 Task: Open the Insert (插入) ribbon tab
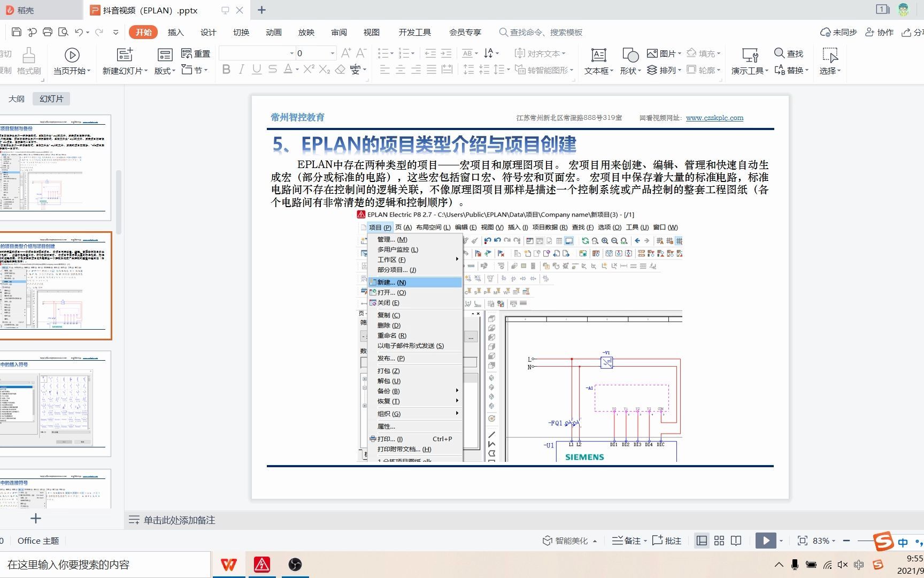tap(175, 32)
